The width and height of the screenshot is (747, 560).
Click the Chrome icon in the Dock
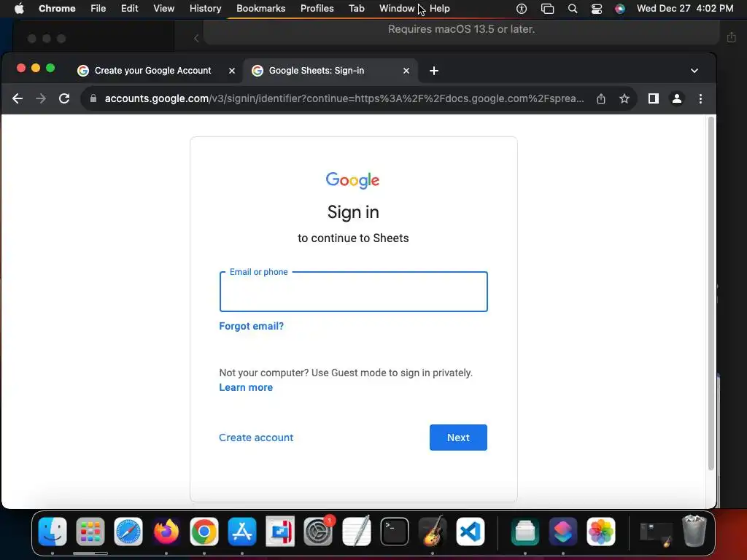tap(204, 532)
